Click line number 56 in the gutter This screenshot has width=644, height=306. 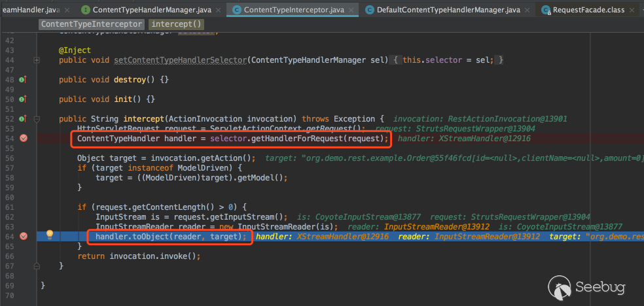click(x=9, y=158)
